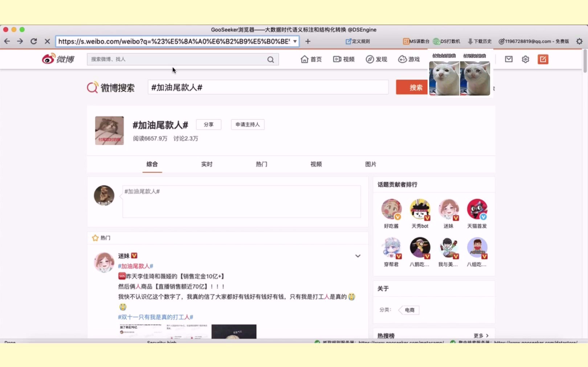Open contributor 穿帮君 avatar

391,248
